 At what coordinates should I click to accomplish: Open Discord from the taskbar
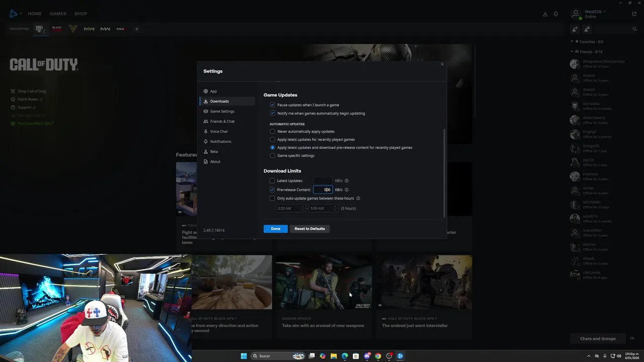367,356
